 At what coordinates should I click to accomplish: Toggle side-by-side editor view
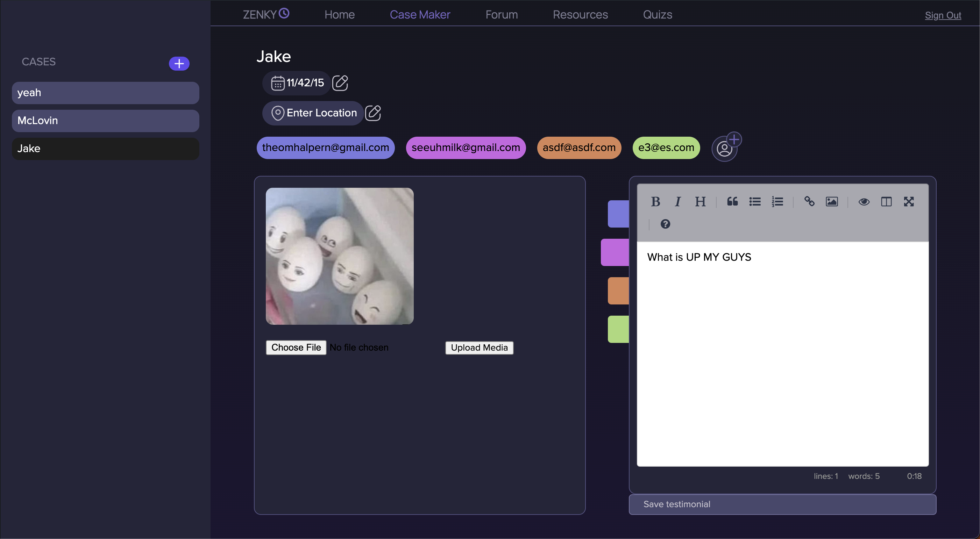click(x=886, y=201)
